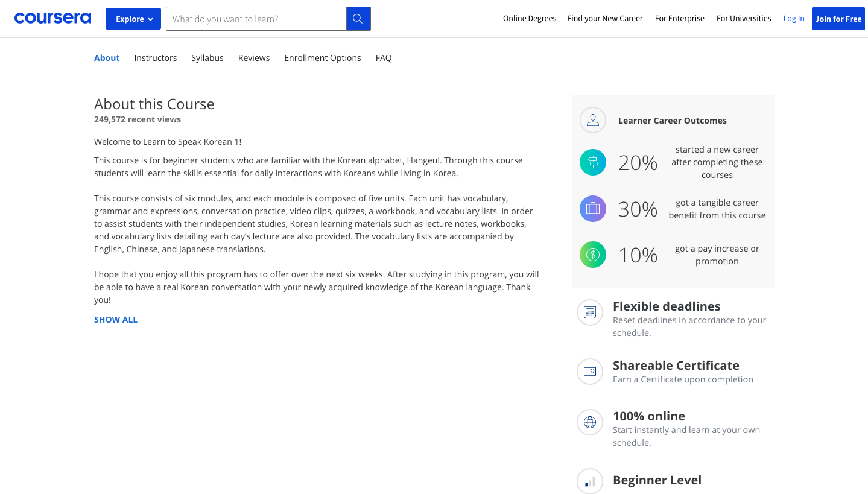Select the Reviews tab
Viewport: 868px width, 494px height.
point(254,58)
